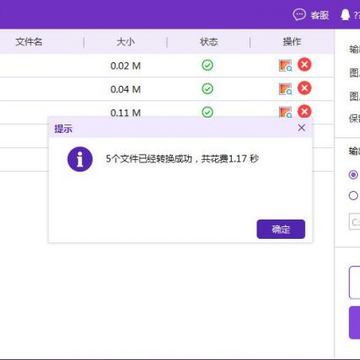Screen dimensions: 360x360
Task: Click the 操作 column header
Action: tap(292, 42)
